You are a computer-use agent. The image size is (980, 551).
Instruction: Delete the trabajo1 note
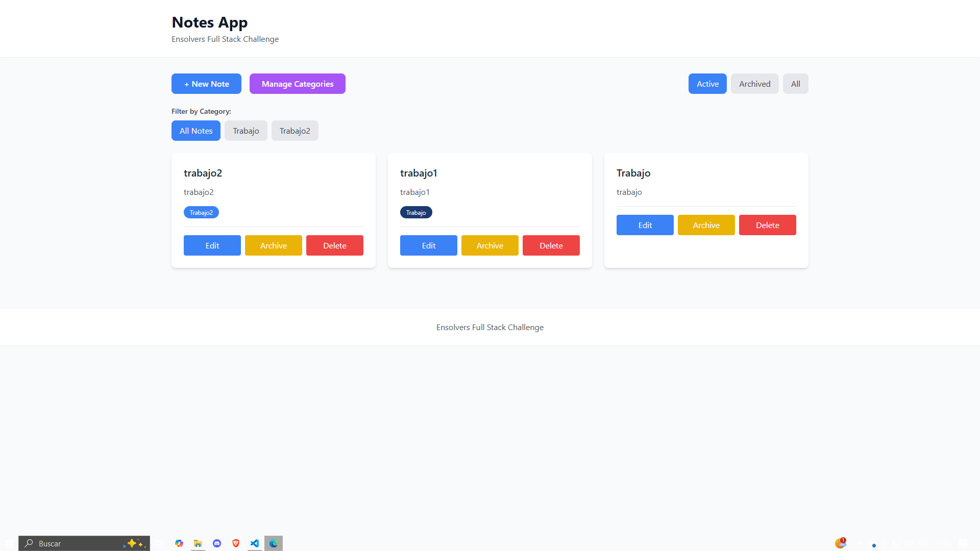coord(551,245)
